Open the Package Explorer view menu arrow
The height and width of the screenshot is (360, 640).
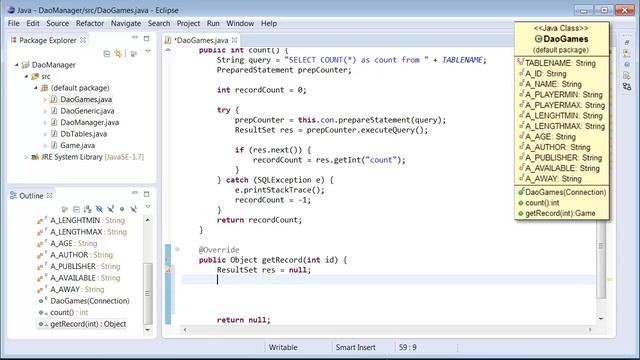148,52
